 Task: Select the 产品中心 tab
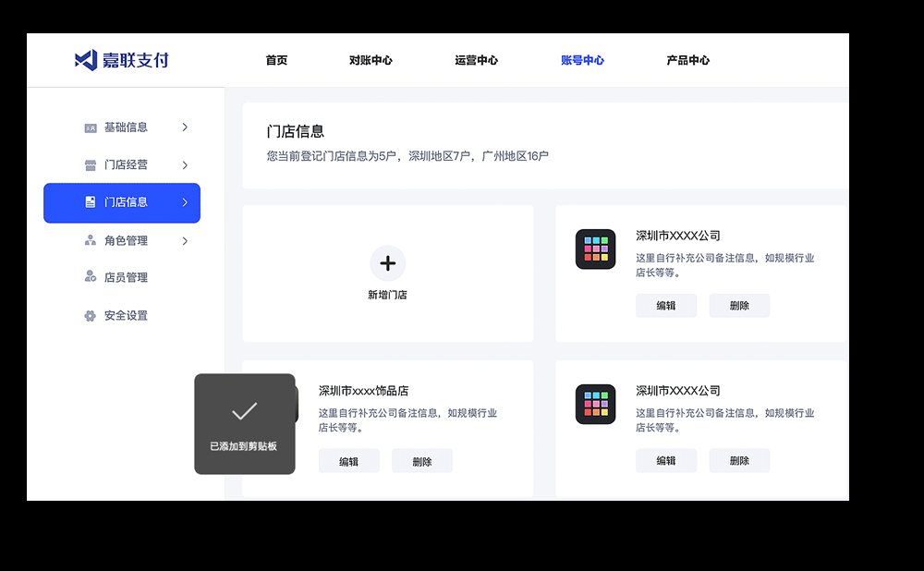687,60
